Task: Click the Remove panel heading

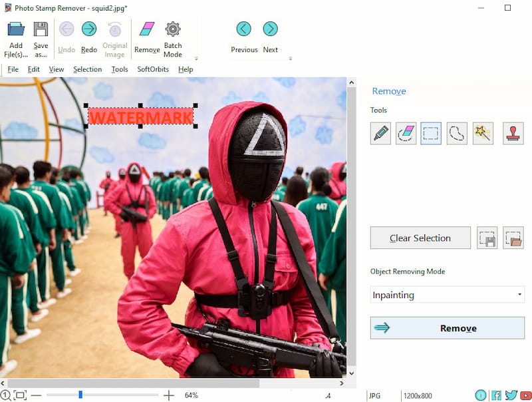Action: (389, 91)
